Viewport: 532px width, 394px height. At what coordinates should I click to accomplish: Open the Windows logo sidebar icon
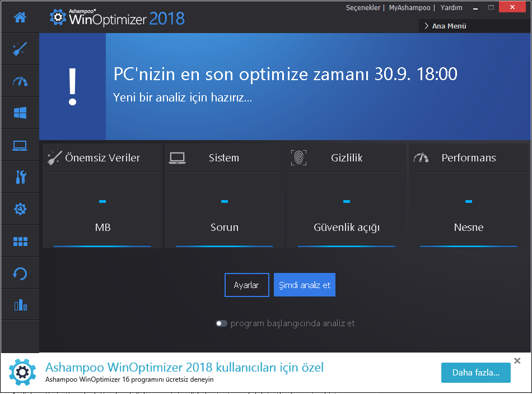click(20, 113)
